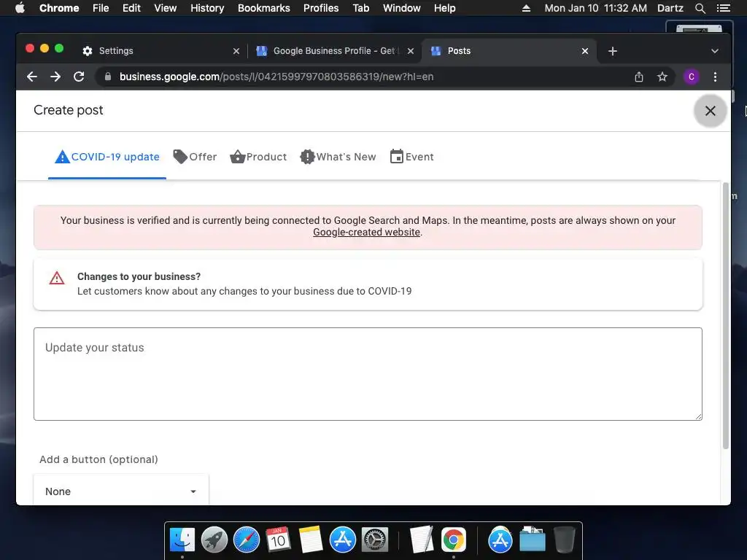Open the Apple menu
This screenshot has width=747, height=560.
[20, 8]
